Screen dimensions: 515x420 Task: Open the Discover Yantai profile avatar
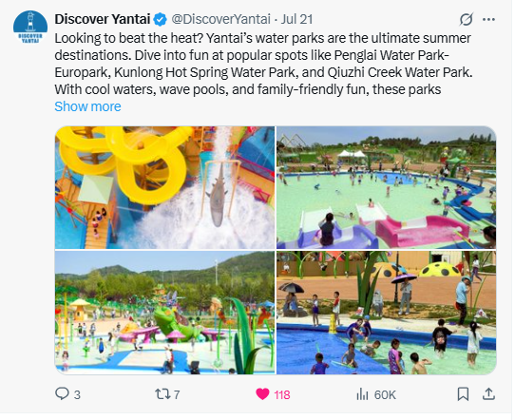pyautogui.click(x=30, y=27)
